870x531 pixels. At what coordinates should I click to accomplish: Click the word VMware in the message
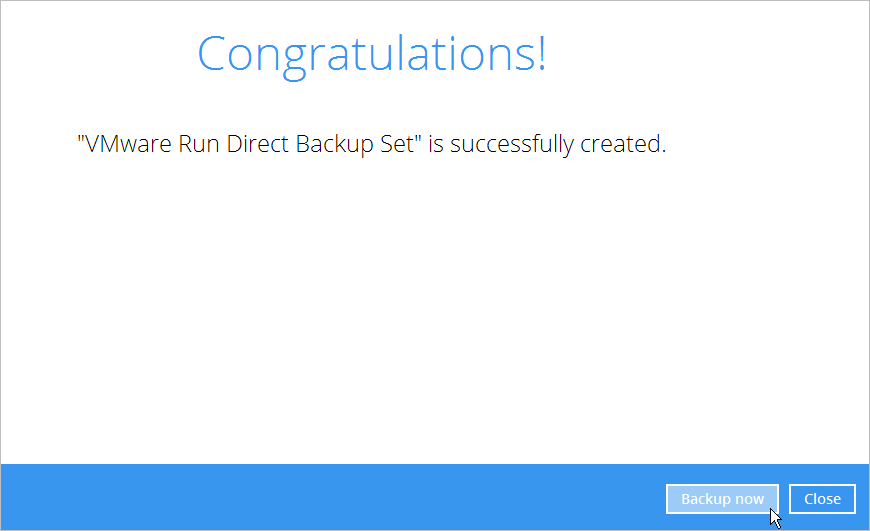tap(130, 144)
